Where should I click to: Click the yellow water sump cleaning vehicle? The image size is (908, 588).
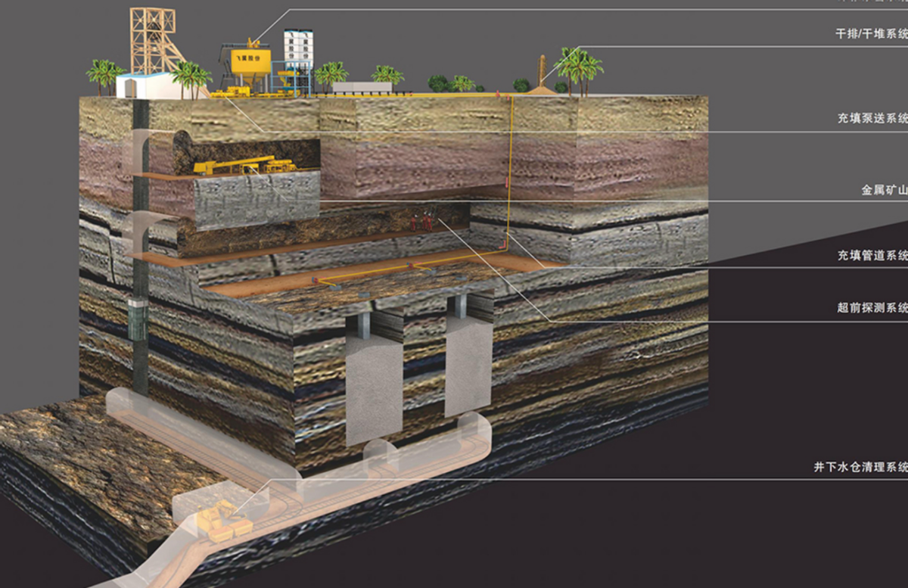220,521
